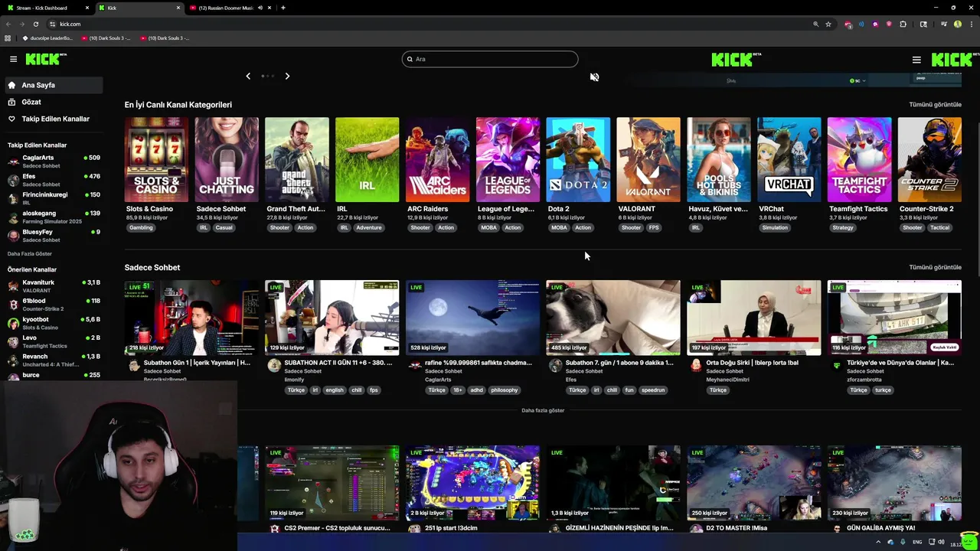Click Strategy tag under Teamfight Tactics

pyautogui.click(x=843, y=227)
